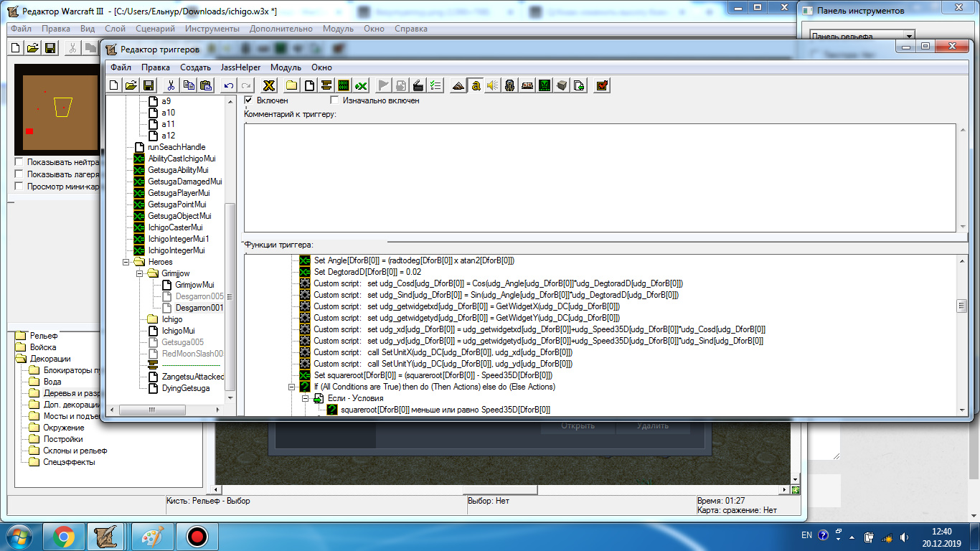Save map via Trigger Editor floppy icon

click(x=149, y=85)
